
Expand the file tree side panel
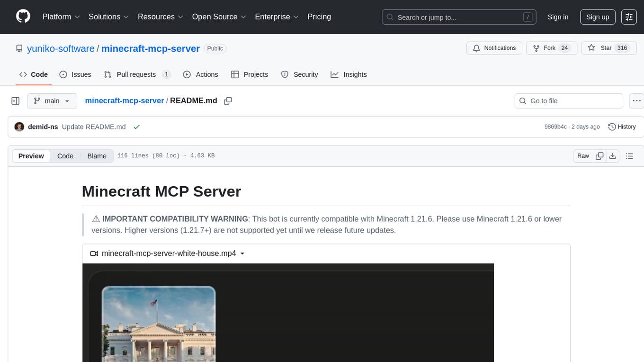tap(16, 101)
